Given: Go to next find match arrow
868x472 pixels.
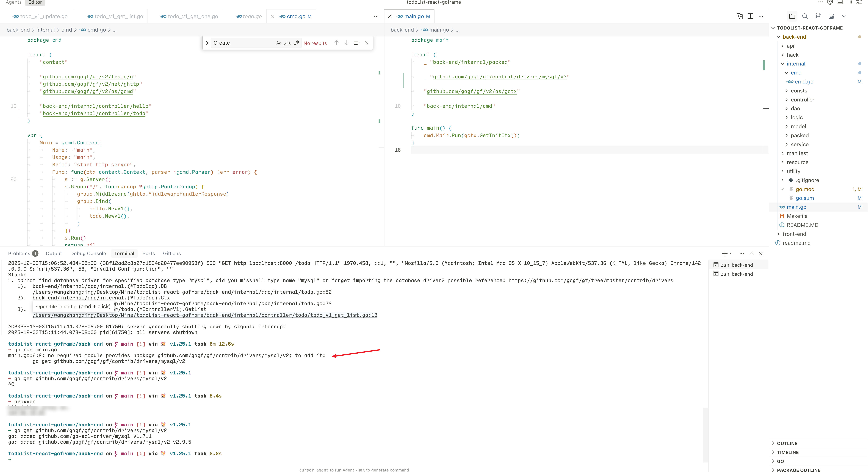Looking at the screenshot, I should (346, 43).
